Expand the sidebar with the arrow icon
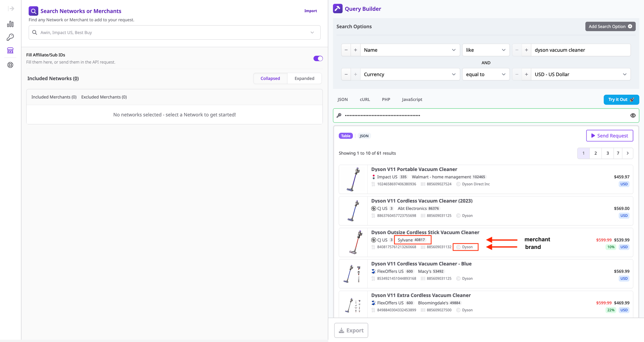 [11, 9]
